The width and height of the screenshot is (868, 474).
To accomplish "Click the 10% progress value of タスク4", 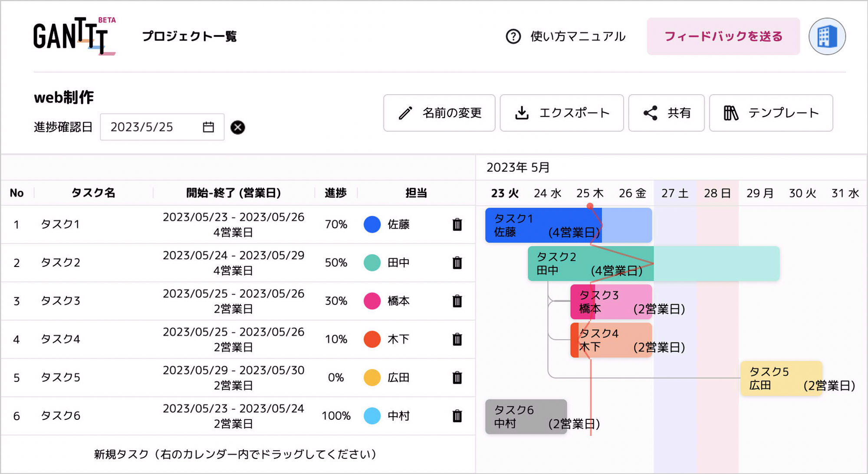I will click(x=336, y=339).
